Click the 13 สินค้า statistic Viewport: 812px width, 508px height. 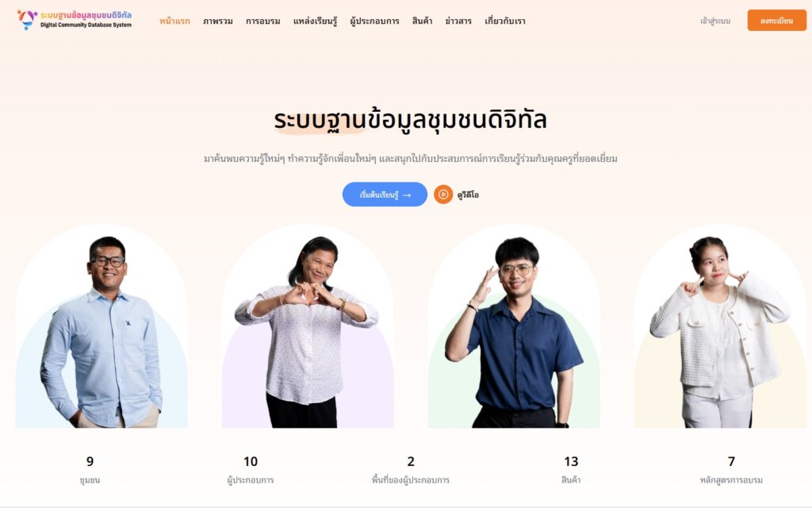(571, 470)
